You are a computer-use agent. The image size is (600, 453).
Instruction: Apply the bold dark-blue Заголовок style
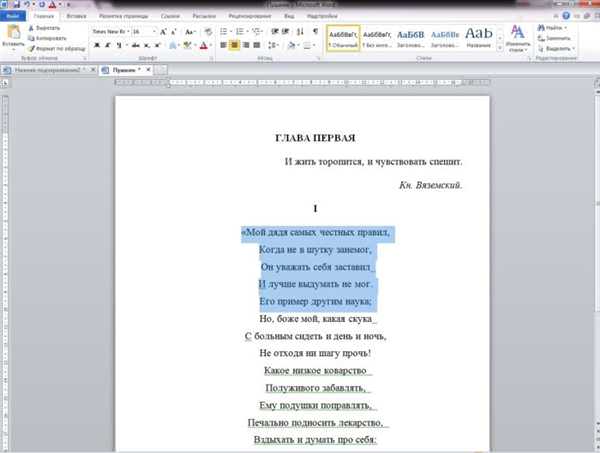[411, 38]
